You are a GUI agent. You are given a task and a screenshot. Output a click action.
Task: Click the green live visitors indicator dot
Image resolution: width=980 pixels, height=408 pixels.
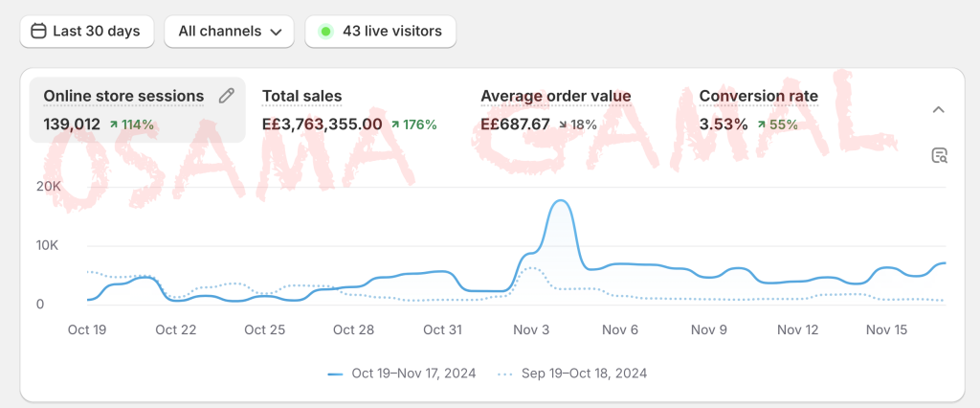pyautogui.click(x=325, y=32)
